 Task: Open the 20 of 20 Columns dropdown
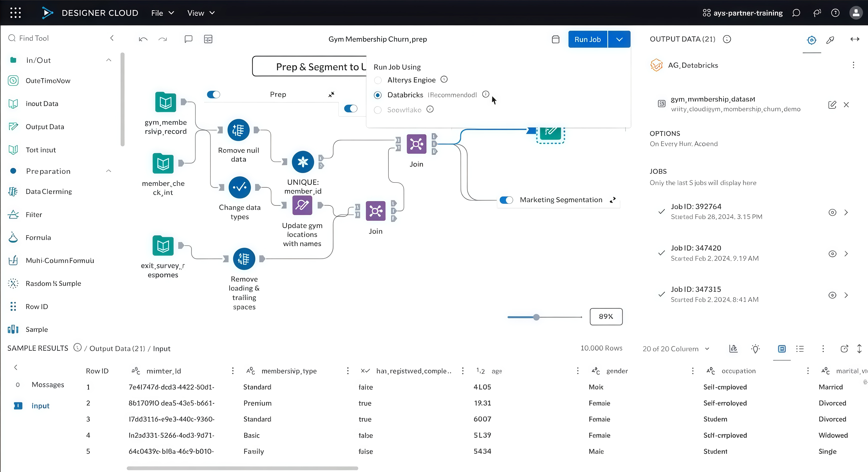[676, 349]
